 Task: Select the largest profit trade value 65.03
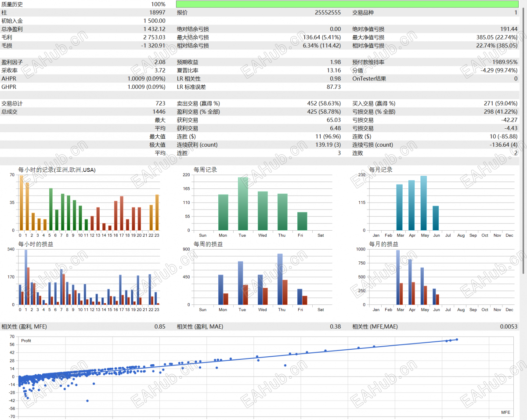point(334,120)
